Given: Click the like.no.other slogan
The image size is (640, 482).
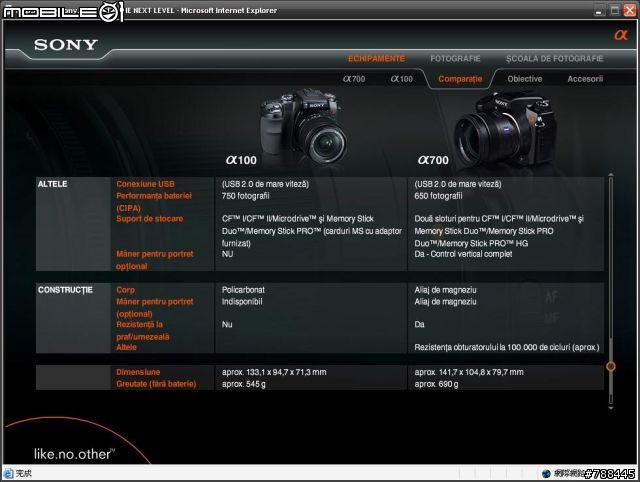Looking at the screenshot, I should click(x=74, y=454).
